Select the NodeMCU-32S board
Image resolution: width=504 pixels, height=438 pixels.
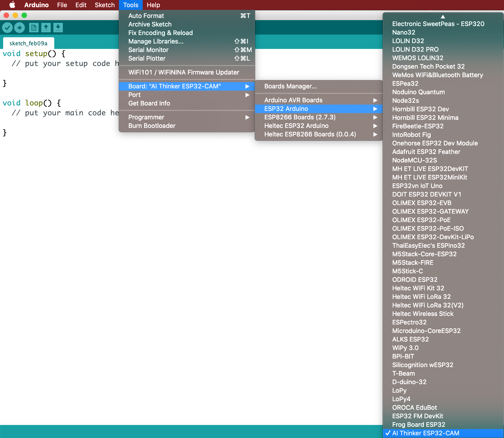tap(443, 160)
